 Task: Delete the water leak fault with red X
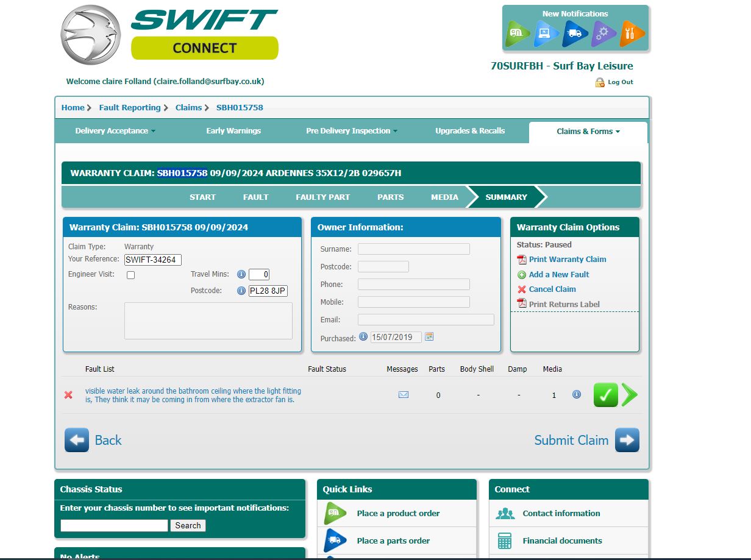(68, 395)
